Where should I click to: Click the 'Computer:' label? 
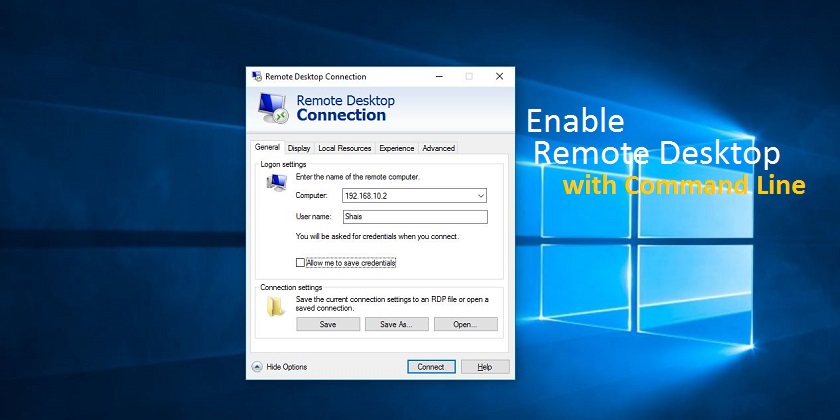point(311,196)
